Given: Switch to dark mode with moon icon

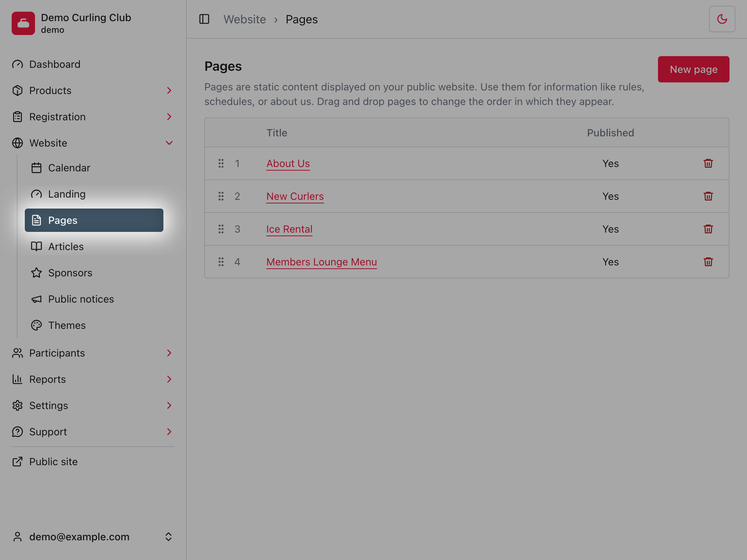Looking at the screenshot, I should point(722,19).
